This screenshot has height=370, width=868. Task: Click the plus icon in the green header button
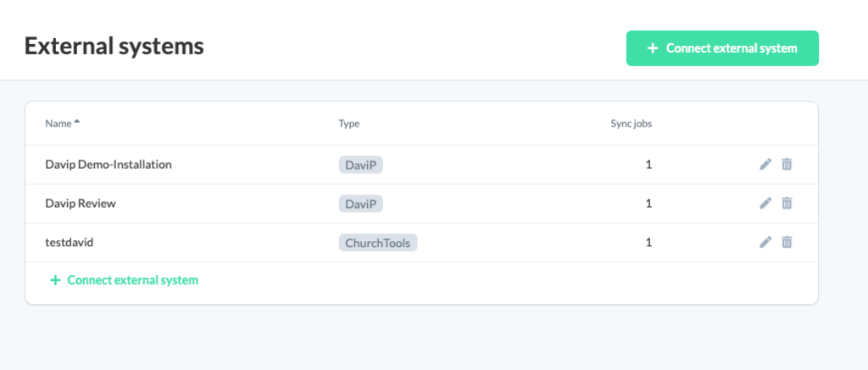653,48
